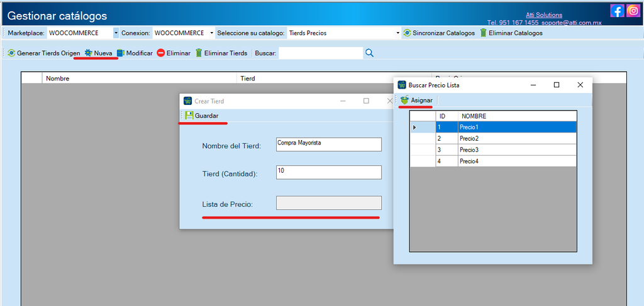Click the Lista de Precio field
Viewport: 644px width, 306px height.
[x=328, y=203]
